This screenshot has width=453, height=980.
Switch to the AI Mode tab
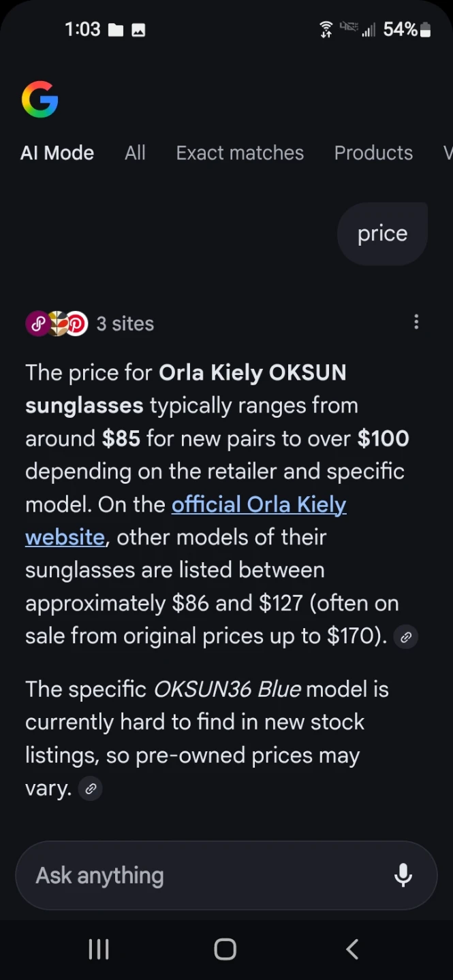tap(57, 152)
